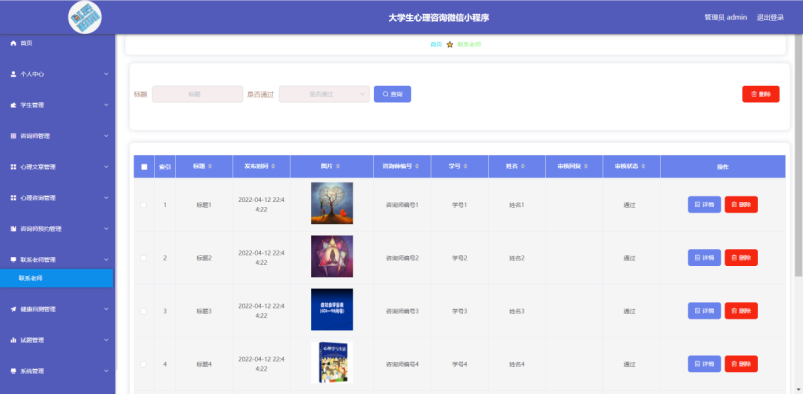The image size is (803, 394).
Task: Expand 咨询师预约管理 with its chevron arrow
Action: coord(106,229)
